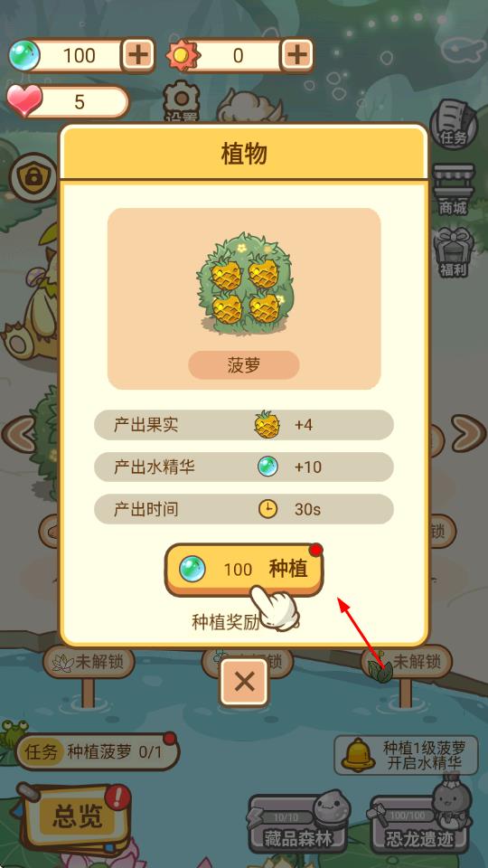Tap the shield lock icon
488x868 pixels.
(x=33, y=177)
